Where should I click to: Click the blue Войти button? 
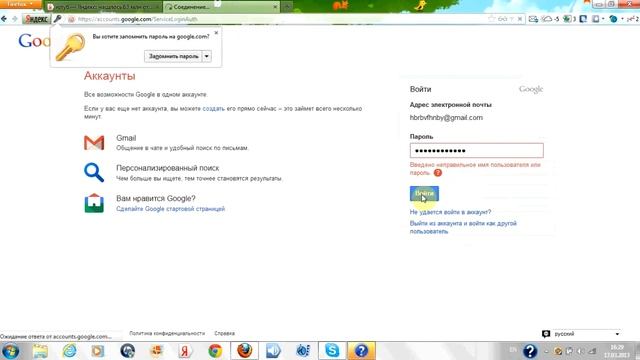pos(424,193)
